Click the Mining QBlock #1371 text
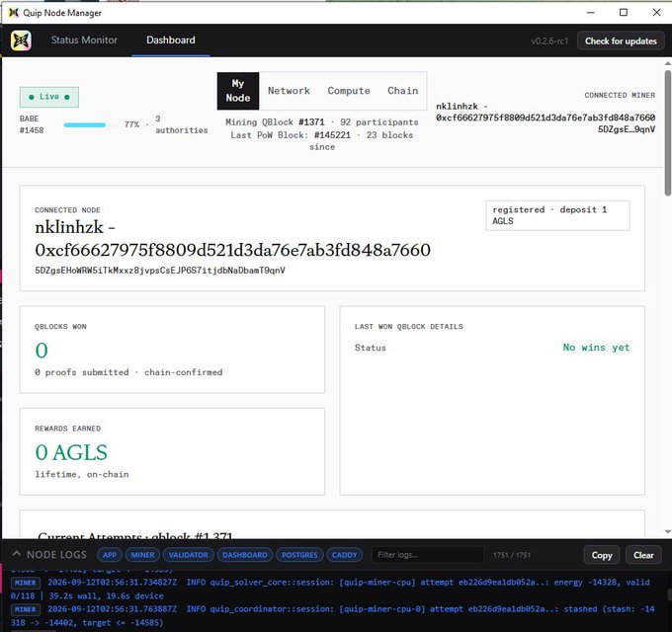 [x=275, y=122]
